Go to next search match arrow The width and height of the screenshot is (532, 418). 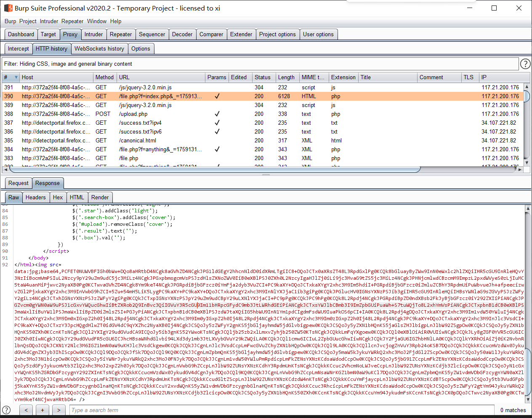pyautogui.click(x=59, y=410)
